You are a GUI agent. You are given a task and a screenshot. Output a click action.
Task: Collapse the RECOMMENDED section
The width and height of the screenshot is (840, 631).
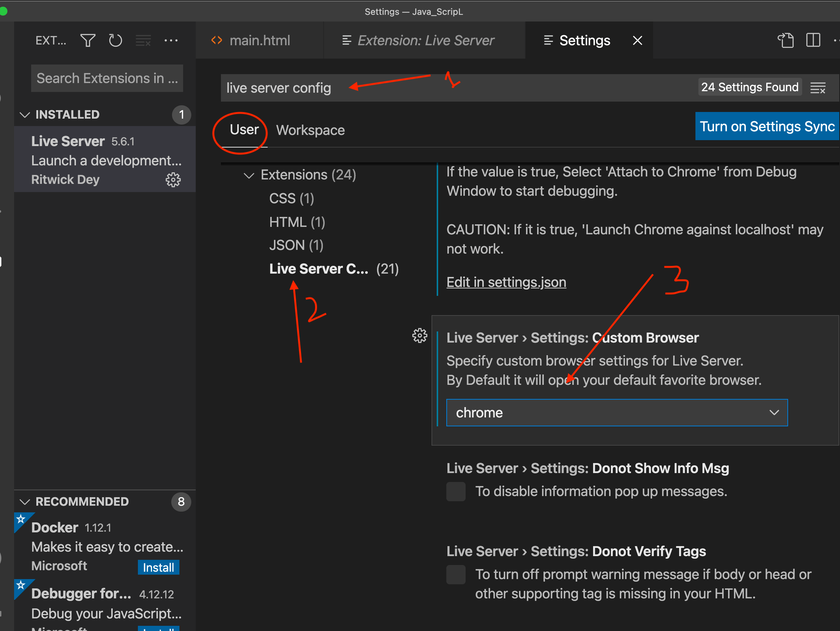click(24, 502)
